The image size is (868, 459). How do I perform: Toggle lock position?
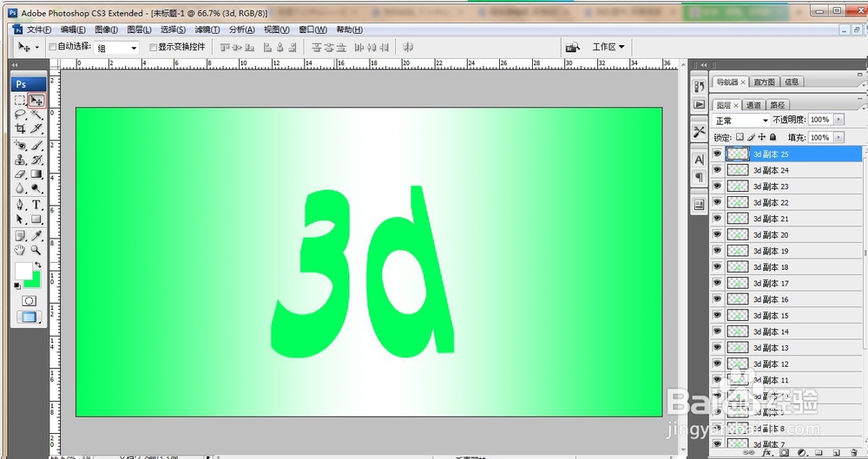(762, 137)
